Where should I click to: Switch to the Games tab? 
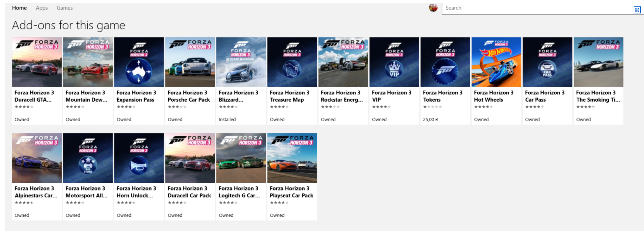click(x=64, y=8)
